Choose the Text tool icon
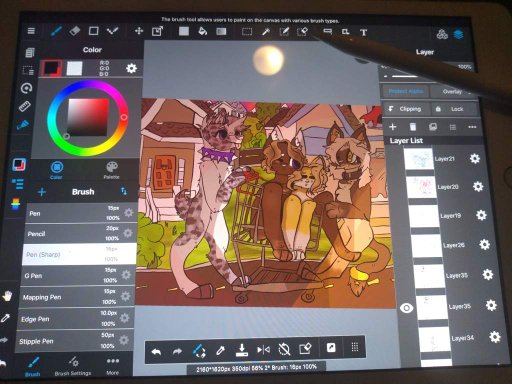The height and width of the screenshot is (384, 512). [x=363, y=32]
